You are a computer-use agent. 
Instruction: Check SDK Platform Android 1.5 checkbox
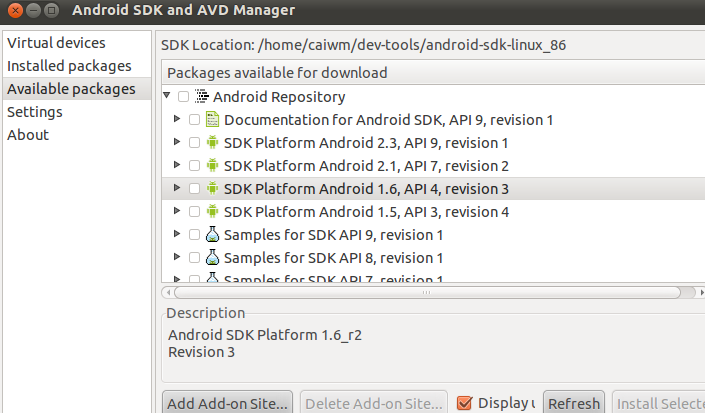(x=194, y=211)
